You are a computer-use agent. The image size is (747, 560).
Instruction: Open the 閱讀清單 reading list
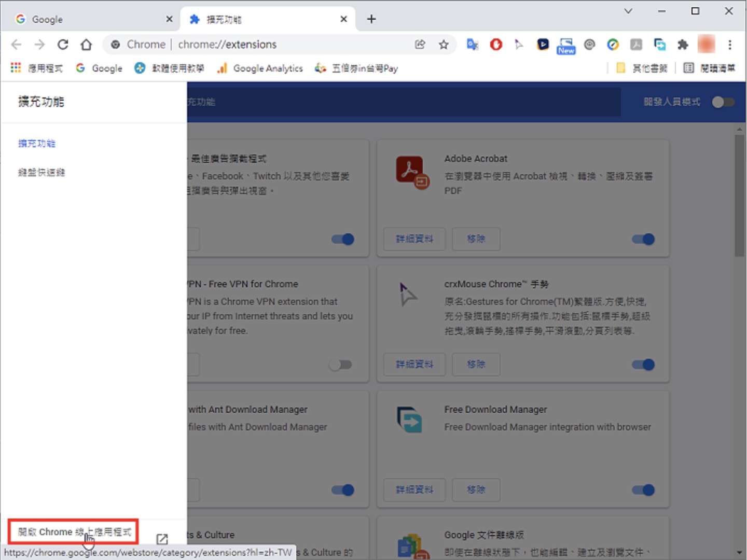tap(709, 68)
